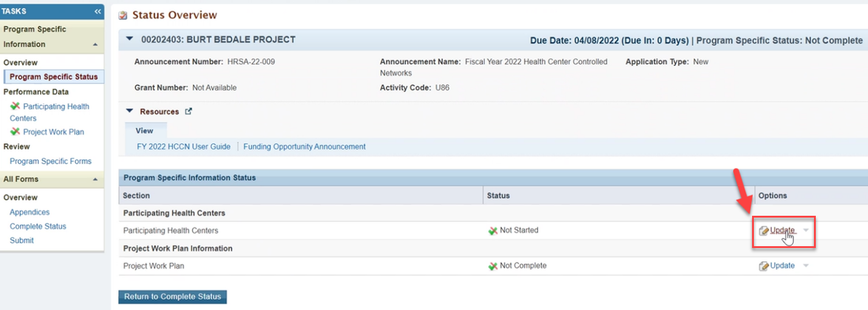Open options dropdown arrow for Project Work Plan
868x310 pixels.
point(805,266)
